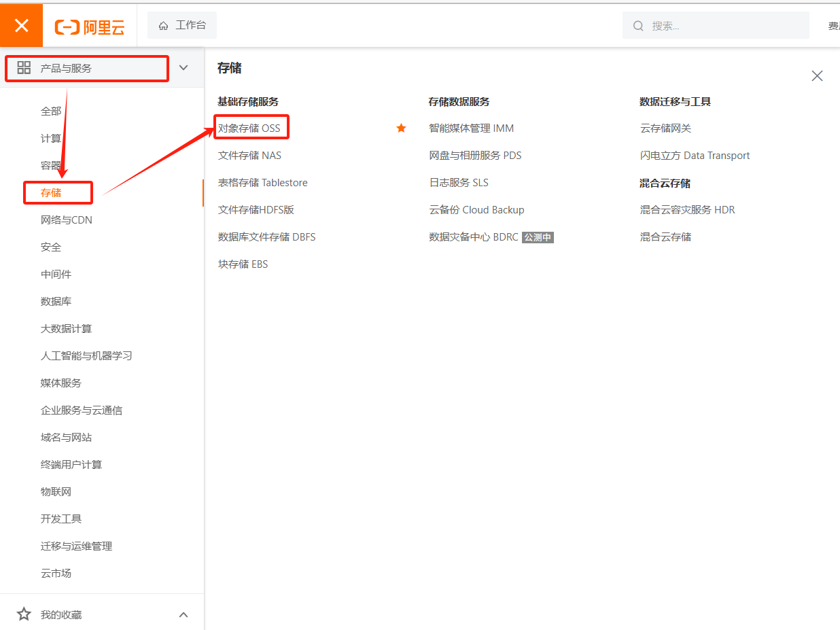The image size is (840, 630).
Task: Click the 数据迁移与工具 heading
Action: (x=675, y=101)
